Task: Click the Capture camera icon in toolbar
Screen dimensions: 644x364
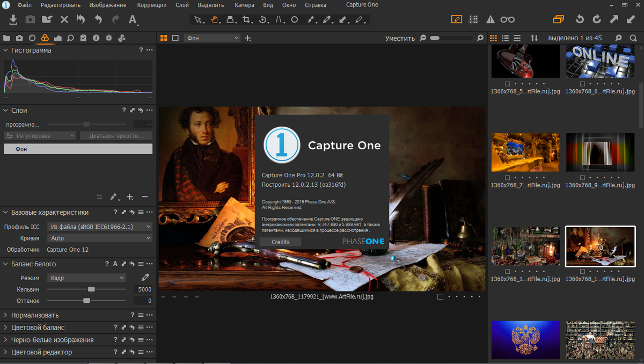Action: point(31,19)
